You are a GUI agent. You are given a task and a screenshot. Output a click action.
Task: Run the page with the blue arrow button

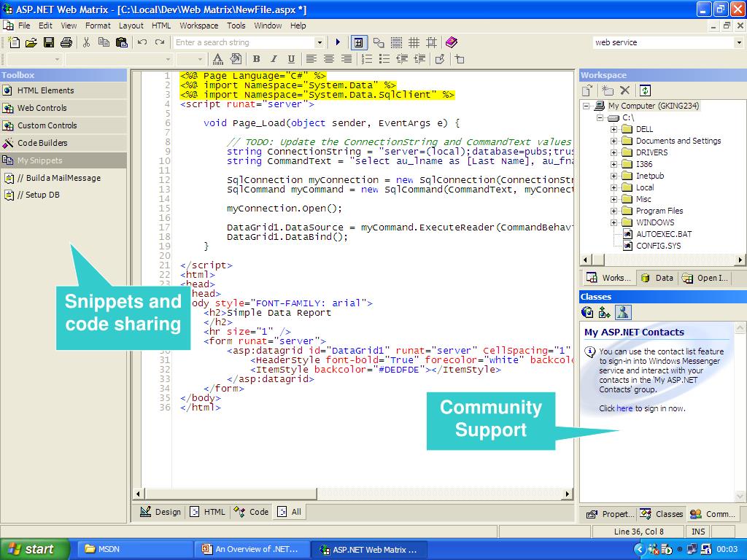[x=338, y=42]
